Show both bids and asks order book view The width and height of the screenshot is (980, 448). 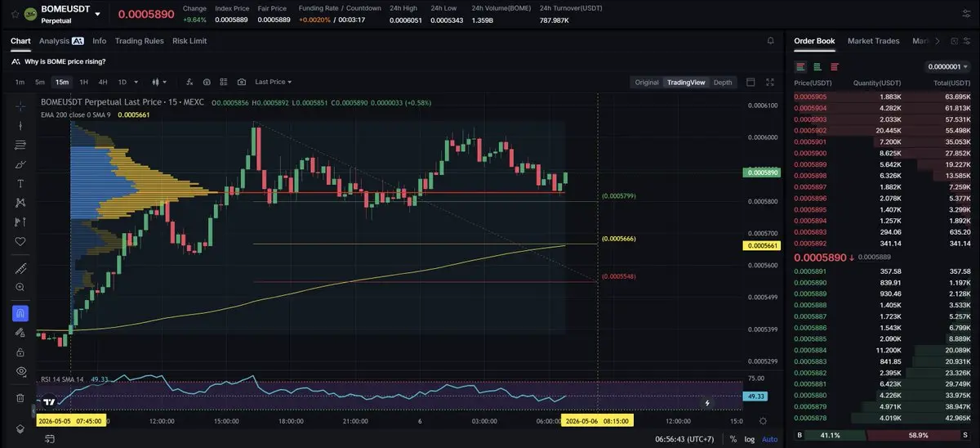pyautogui.click(x=800, y=66)
